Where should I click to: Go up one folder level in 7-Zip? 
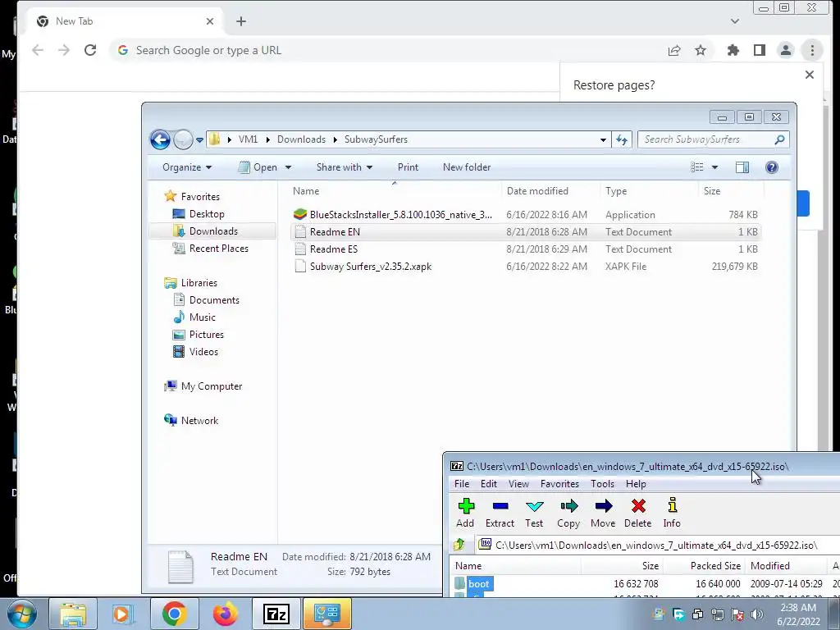click(x=459, y=545)
